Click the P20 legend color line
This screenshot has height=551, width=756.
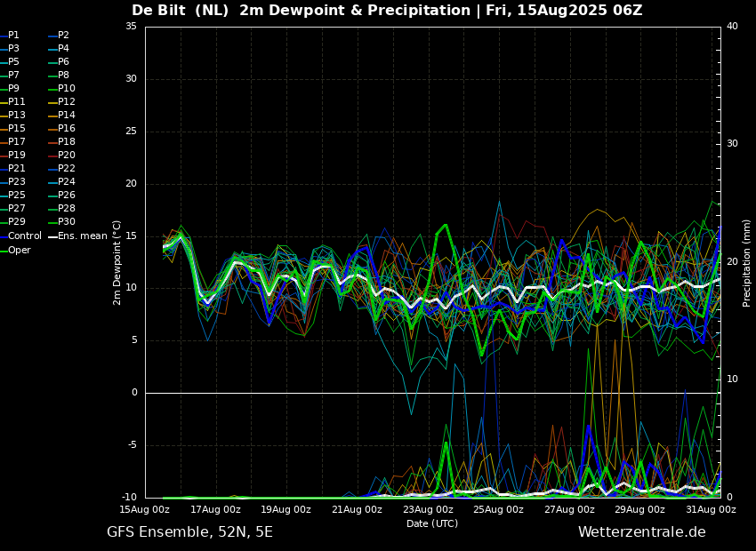click(53, 156)
